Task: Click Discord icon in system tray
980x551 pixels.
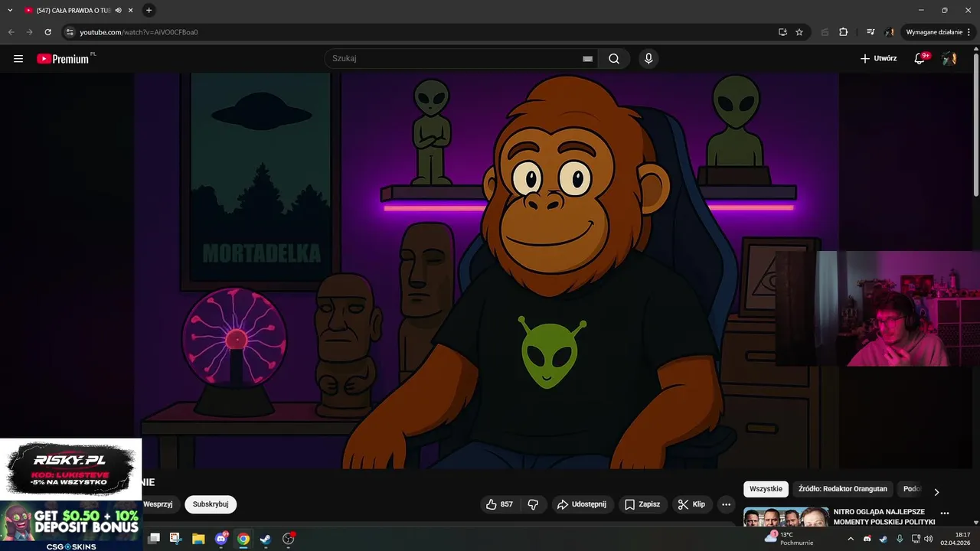Action: coord(867,539)
